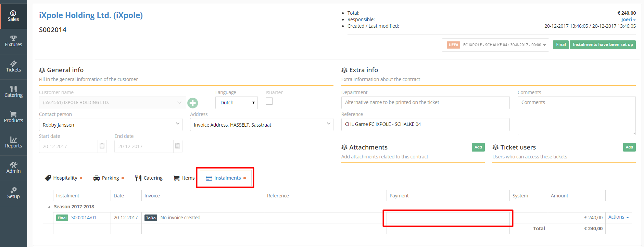Click the contract number S002014
The height and width of the screenshot is (247, 644).
pyautogui.click(x=53, y=30)
